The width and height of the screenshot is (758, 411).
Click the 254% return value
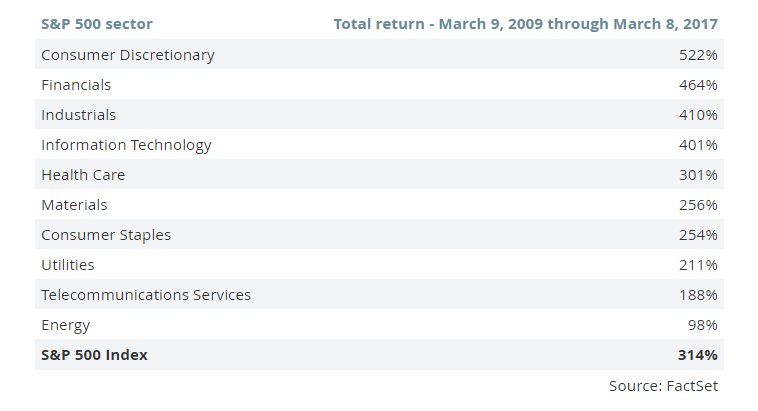[x=699, y=235]
